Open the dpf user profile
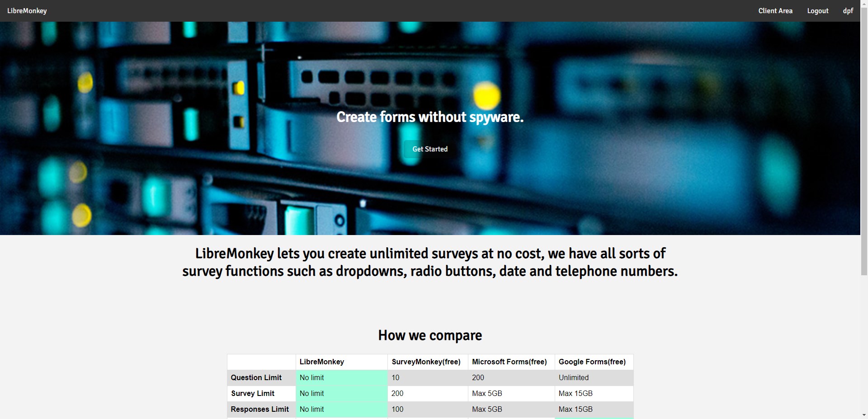The width and height of the screenshot is (868, 419). 848,11
